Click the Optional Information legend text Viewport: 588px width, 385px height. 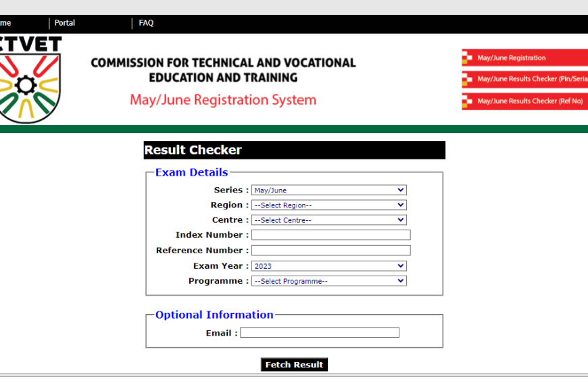(x=214, y=315)
